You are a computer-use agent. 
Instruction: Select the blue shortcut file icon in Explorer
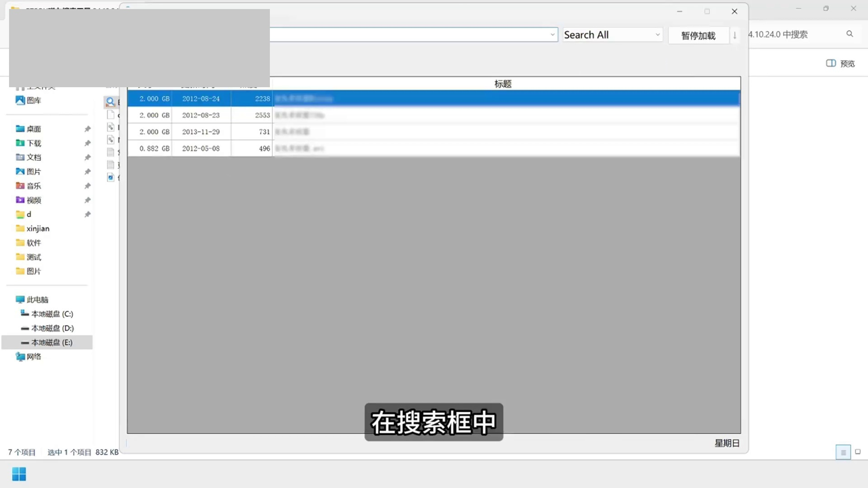(110, 177)
